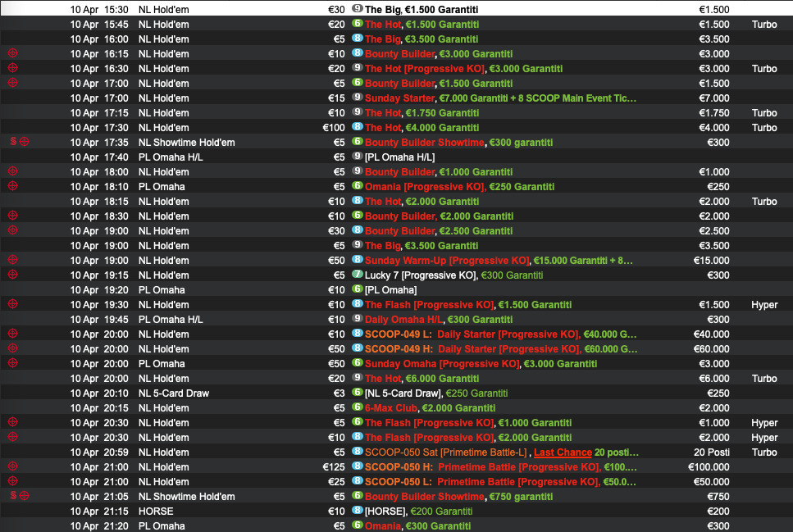
Task: Click the 9-max badge beside The Big at 15:30
Action: click(358, 8)
